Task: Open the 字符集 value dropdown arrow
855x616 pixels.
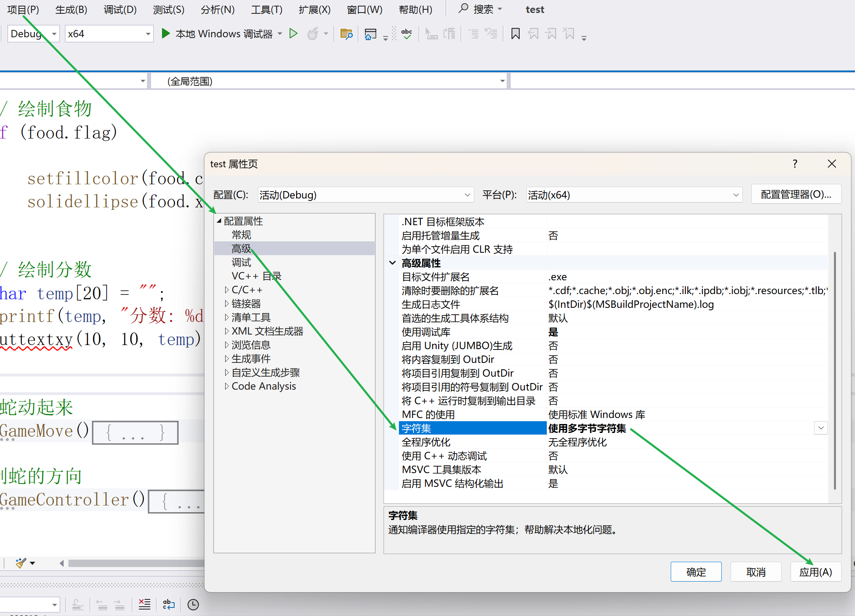Action: click(x=821, y=428)
